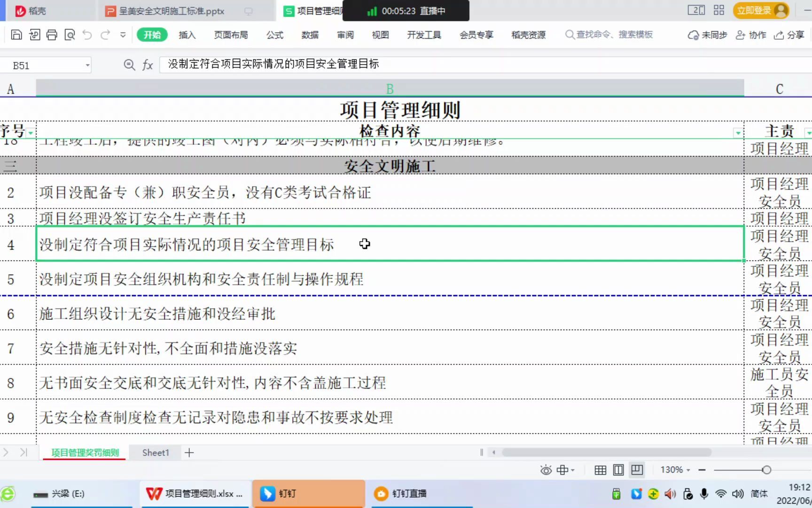The image size is (812, 508).
Task: Select the 项目管理奖罚细则 sheet tab
Action: point(85,452)
